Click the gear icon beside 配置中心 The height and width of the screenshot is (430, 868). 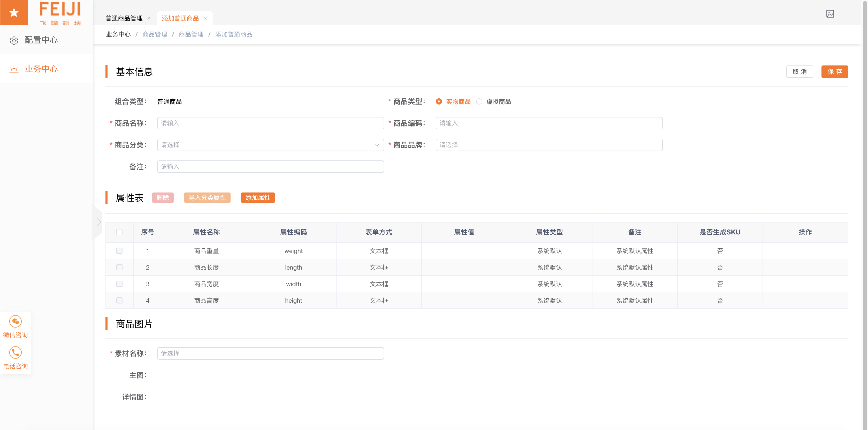(14, 40)
